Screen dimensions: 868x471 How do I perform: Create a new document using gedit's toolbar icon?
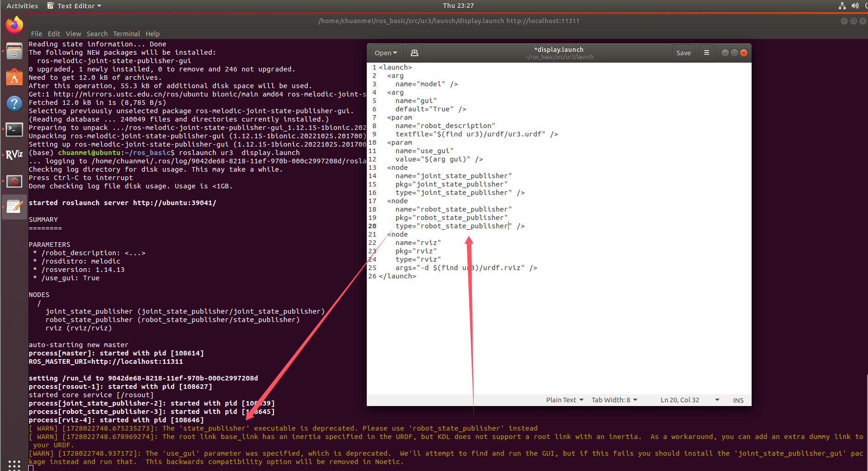click(414, 52)
